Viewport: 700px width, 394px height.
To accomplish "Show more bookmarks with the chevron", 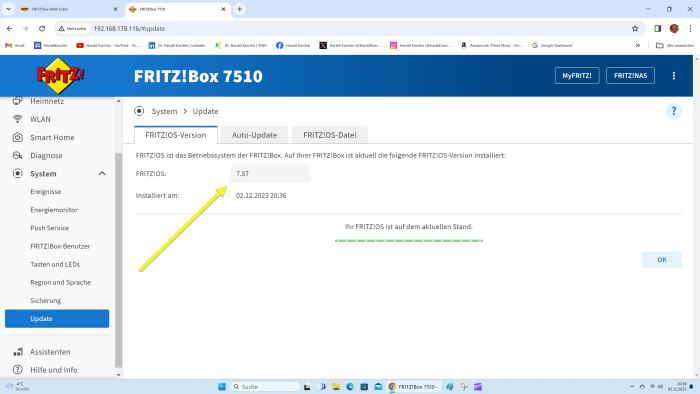I will [638, 46].
